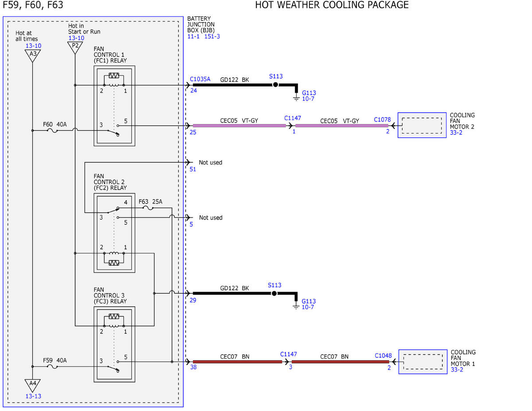Open the 151-3 Battery Junction Box link
532x411 pixels.
(212, 36)
